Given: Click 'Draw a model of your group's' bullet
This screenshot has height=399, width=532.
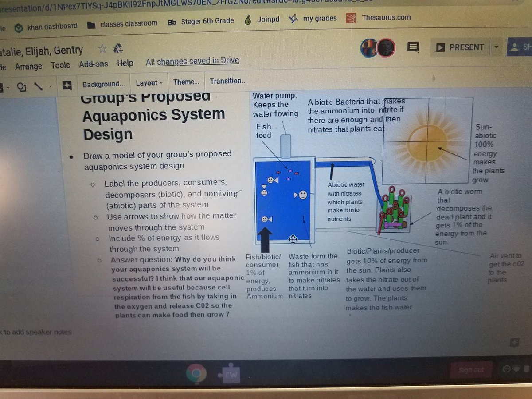Looking at the screenshot, I should coord(158,160).
